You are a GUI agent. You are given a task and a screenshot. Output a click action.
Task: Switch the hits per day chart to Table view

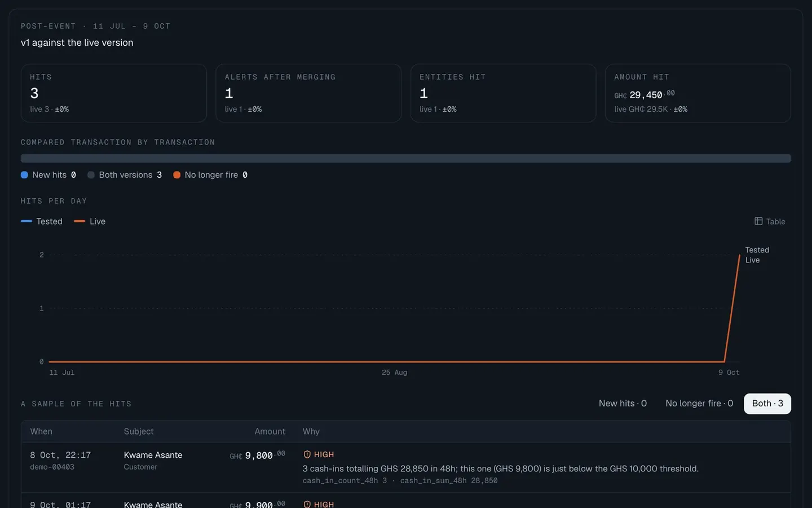[x=770, y=221]
